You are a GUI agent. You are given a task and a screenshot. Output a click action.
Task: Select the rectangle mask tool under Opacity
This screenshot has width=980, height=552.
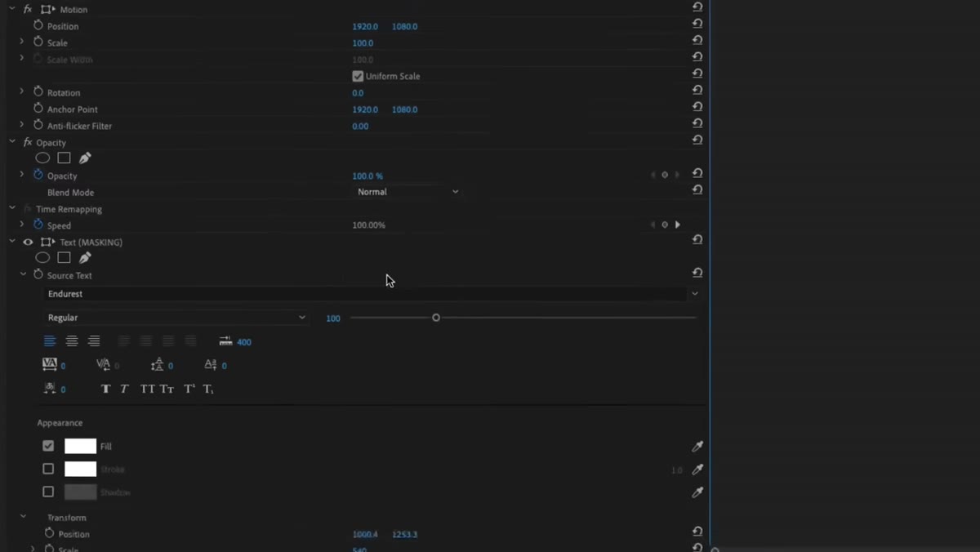[x=64, y=158]
